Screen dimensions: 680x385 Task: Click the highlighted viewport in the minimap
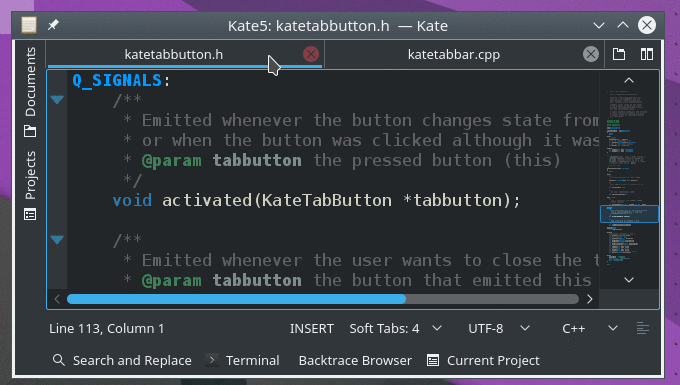(629, 214)
